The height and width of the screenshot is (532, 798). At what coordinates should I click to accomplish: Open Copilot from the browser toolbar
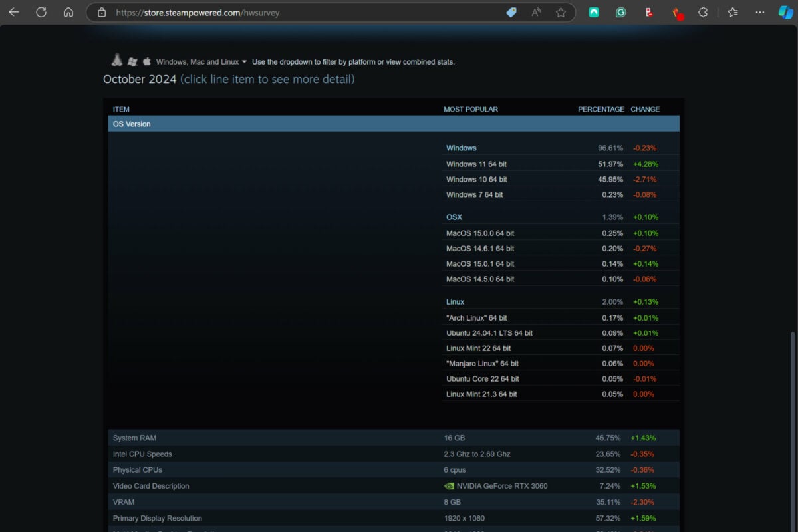(785, 12)
